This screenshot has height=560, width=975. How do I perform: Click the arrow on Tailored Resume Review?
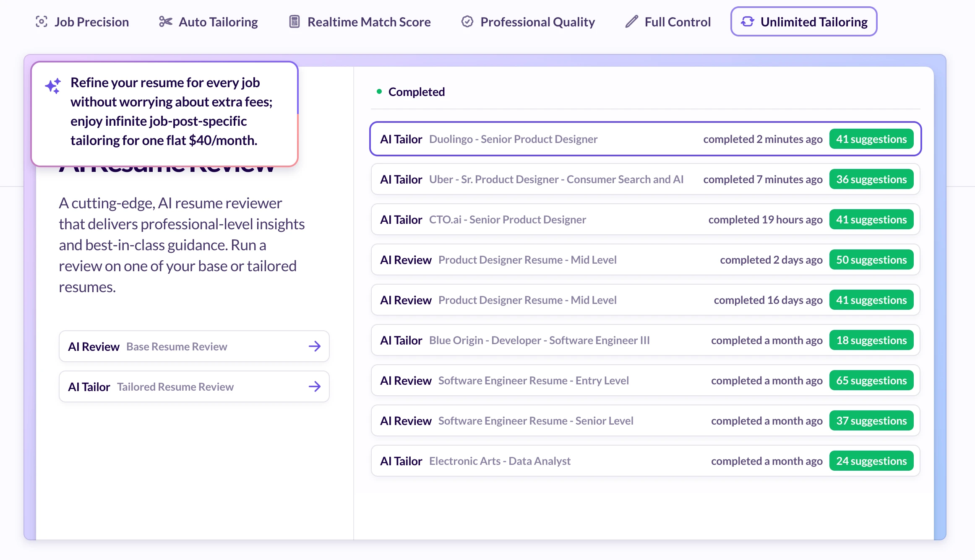click(314, 386)
